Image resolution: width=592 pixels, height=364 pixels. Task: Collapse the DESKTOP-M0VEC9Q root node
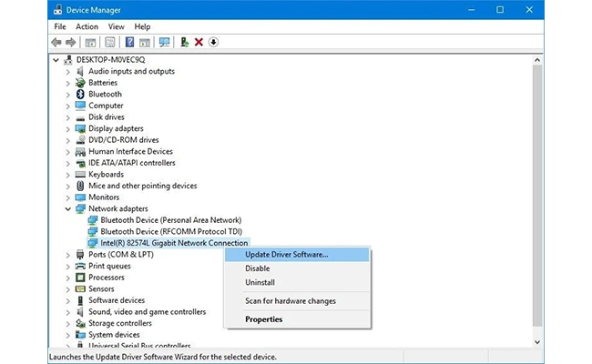click(56, 59)
